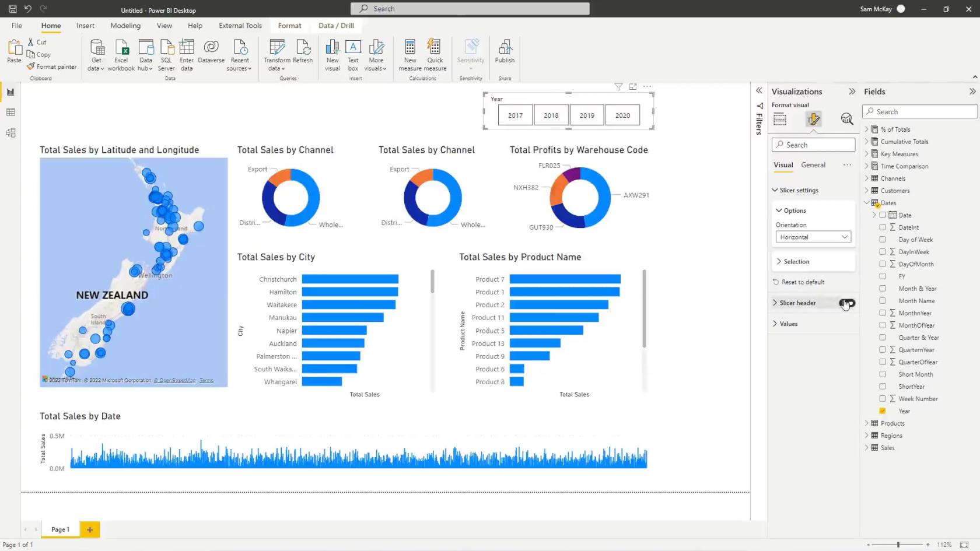Add a new page with plus button
Screen dimensions: 980x551
[90, 529]
